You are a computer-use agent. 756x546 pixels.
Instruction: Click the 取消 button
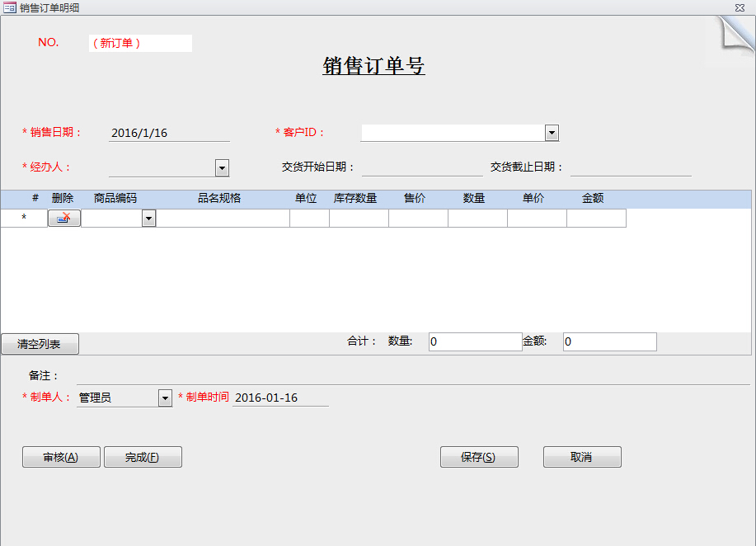[x=582, y=457]
